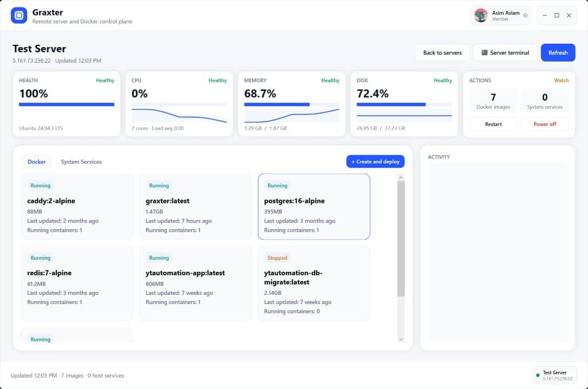The width and height of the screenshot is (588, 389).
Task: Click the 2 cores Load avg 0.00 text
Action: [x=157, y=128]
